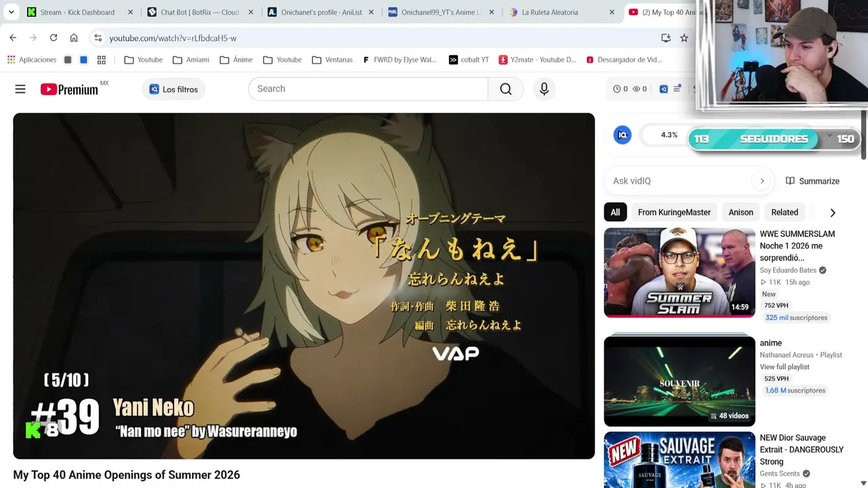Open the Ánime bookmark folder

pyautogui.click(x=236, y=60)
